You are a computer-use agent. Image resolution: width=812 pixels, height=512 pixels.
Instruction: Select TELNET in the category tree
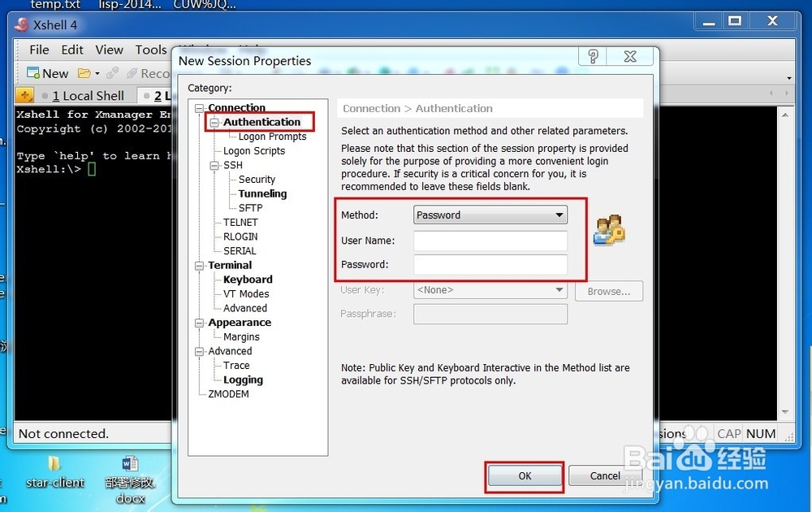click(240, 223)
